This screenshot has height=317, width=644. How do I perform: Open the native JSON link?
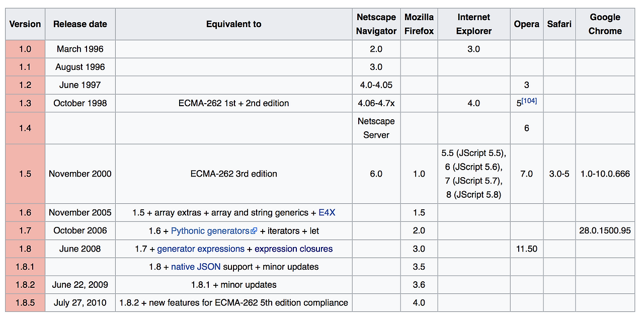point(196,267)
